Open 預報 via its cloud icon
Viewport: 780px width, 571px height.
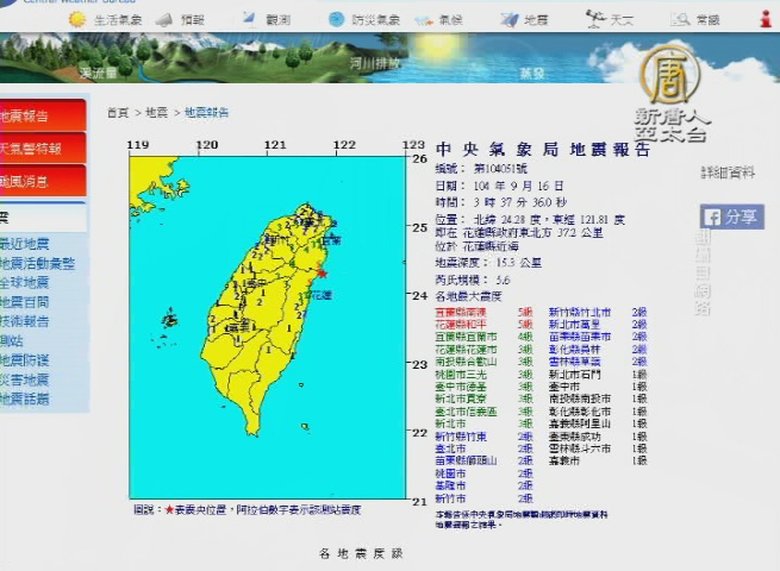pyautogui.click(x=164, y=19)
